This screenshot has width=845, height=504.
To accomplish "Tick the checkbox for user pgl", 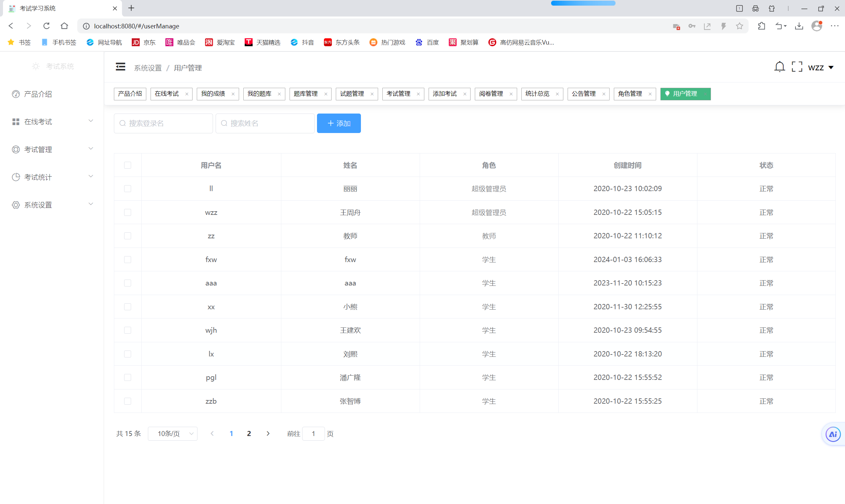I will (127, 377).
